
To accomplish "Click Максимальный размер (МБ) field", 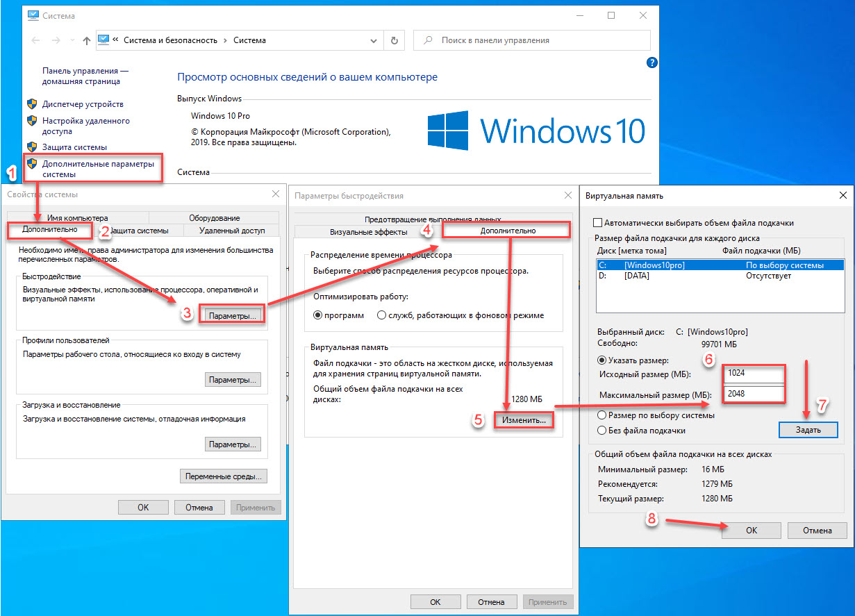I will coord(754,394).
